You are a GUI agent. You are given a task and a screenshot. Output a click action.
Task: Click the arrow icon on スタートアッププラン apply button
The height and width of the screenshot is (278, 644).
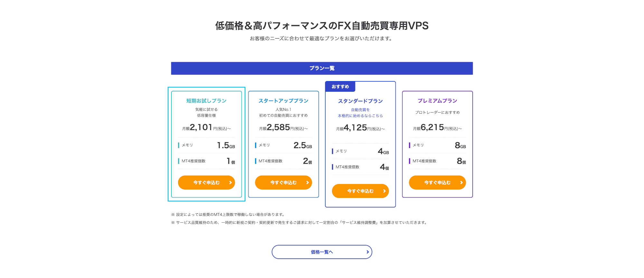pyautogui.click(x=308, y=182)
